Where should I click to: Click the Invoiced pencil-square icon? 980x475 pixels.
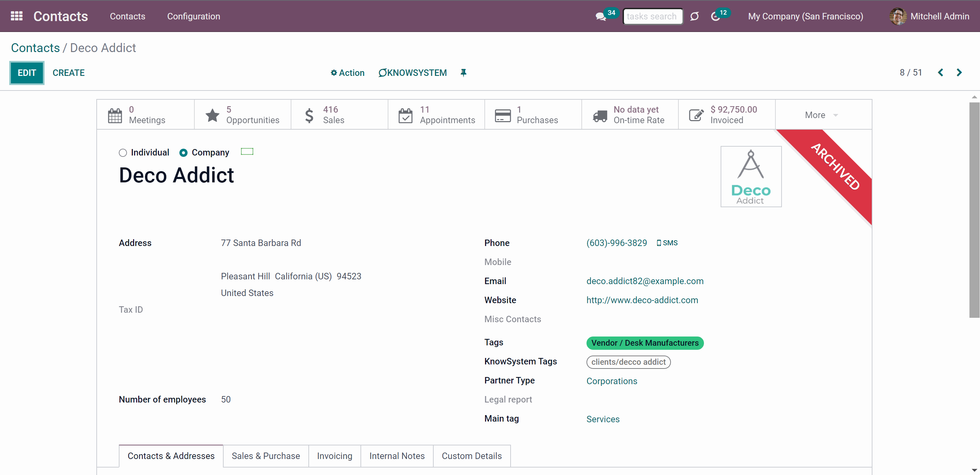696,115
